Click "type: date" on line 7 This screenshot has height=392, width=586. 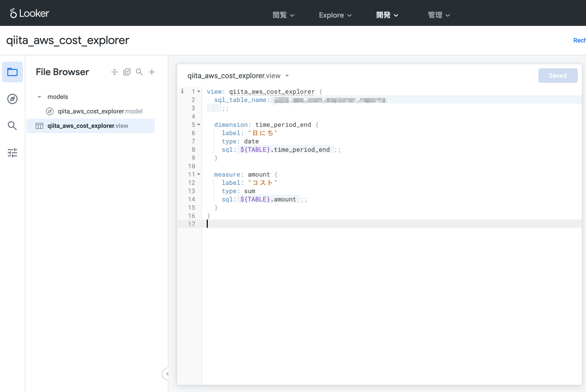coord(240,141)
